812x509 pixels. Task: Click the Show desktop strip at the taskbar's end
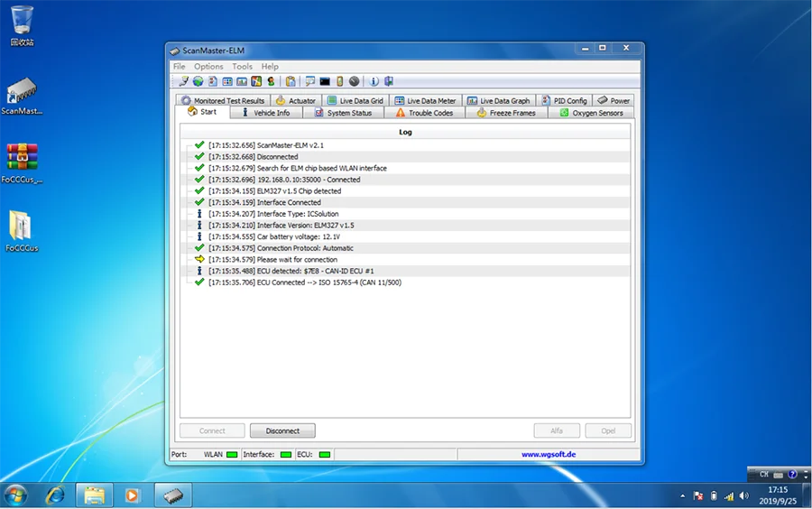(x=807, y=495)
